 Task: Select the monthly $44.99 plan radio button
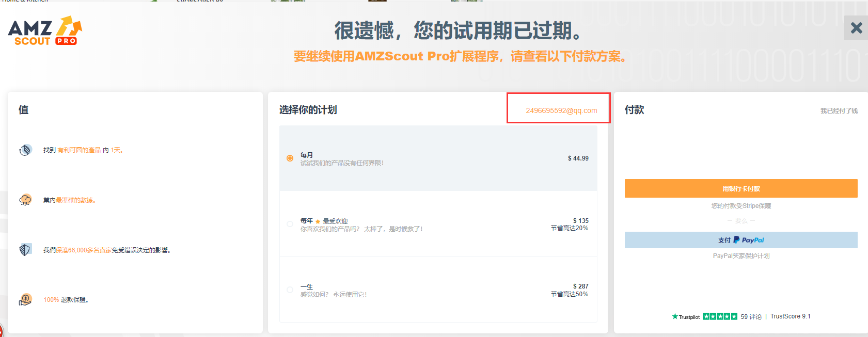pos(290,158)
